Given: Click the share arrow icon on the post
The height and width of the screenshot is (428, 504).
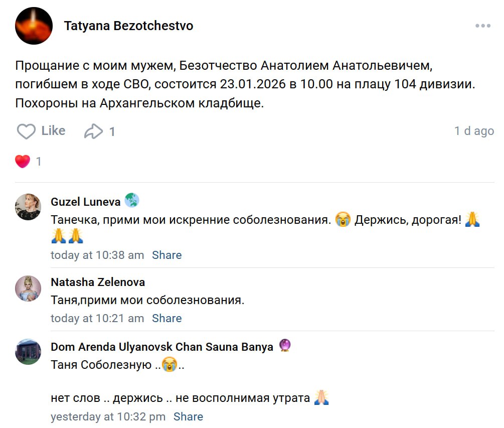Looking at the screenshot, I should click(93, 131).
